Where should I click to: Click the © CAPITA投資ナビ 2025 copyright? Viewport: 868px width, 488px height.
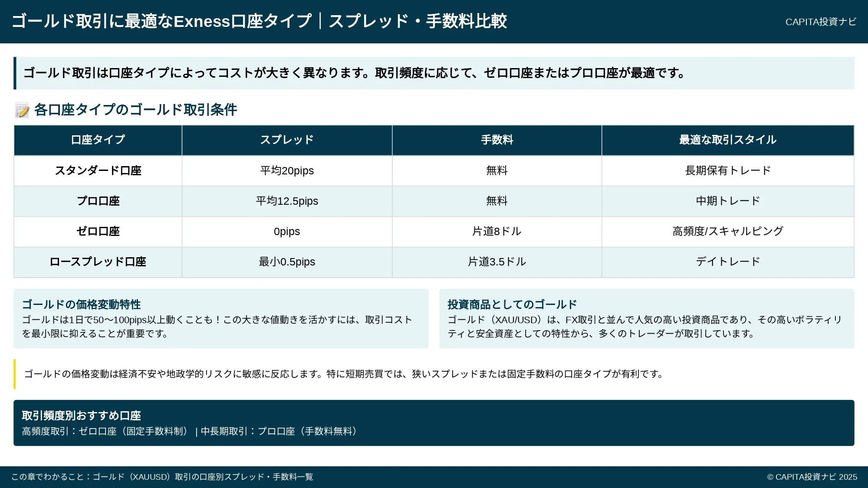812,477
